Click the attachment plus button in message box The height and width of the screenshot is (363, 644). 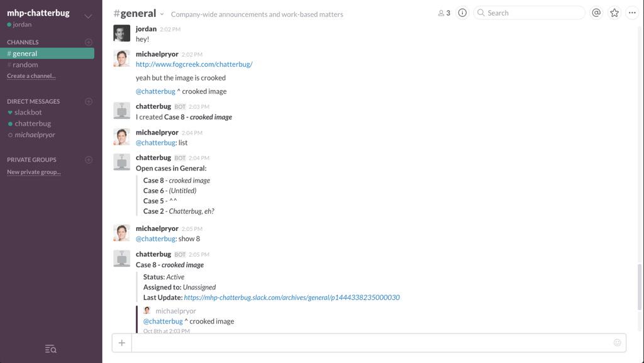click(x=121, y=343)
